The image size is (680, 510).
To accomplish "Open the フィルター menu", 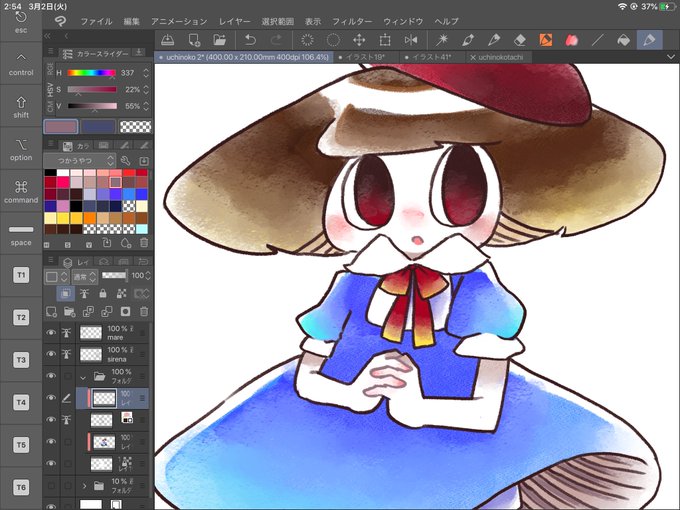I will coord(352,21).
